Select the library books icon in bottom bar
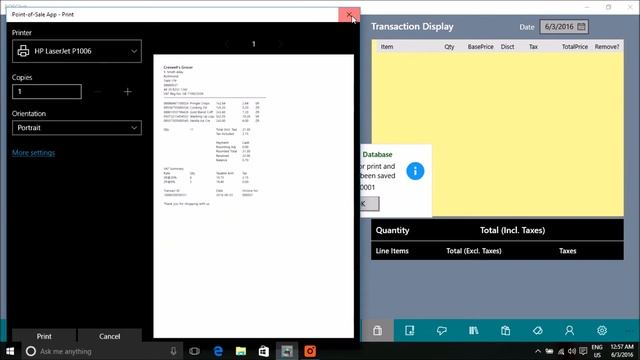Screen dimensions: 640x360 click(473, 331)
